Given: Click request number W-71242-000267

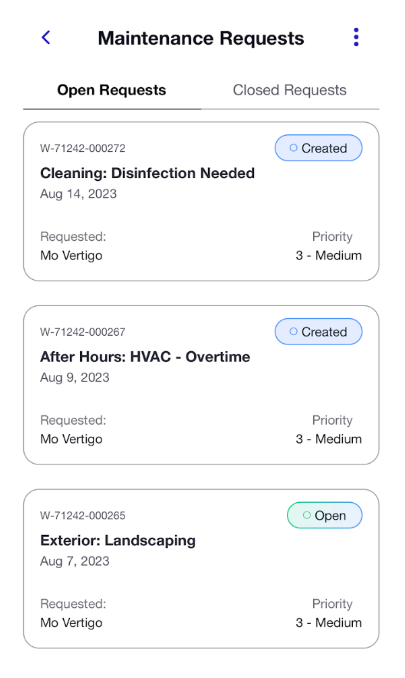Looking at the screenshot, I should 83,332.
